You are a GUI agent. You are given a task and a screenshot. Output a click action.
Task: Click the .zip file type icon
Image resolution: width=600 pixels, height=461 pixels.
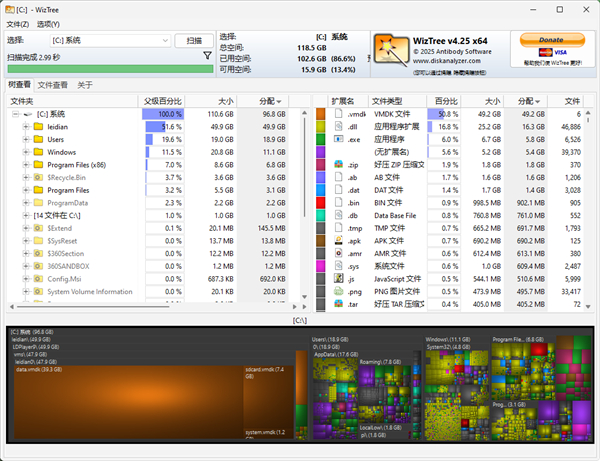338,164
